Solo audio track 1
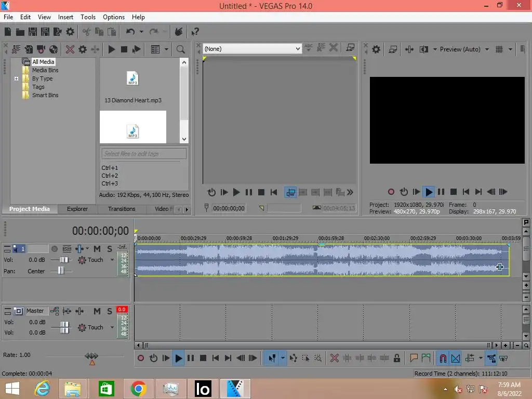 click(x=110, y=249)
